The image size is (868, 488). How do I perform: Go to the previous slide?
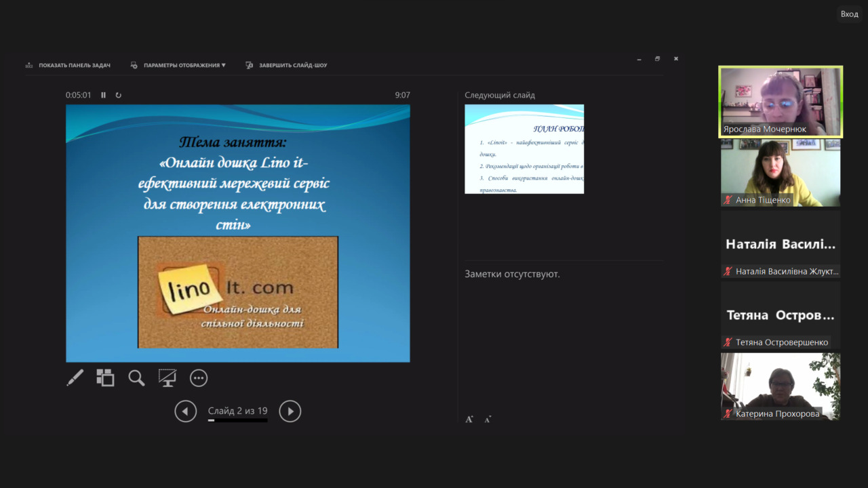click(186, 411)
